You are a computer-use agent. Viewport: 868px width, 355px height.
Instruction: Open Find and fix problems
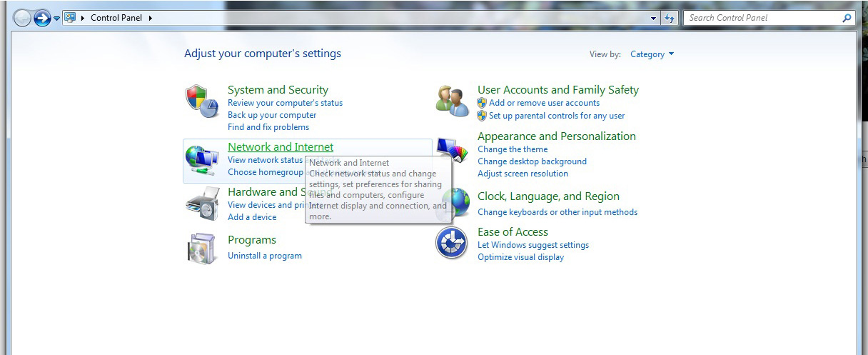click(268, 127)
